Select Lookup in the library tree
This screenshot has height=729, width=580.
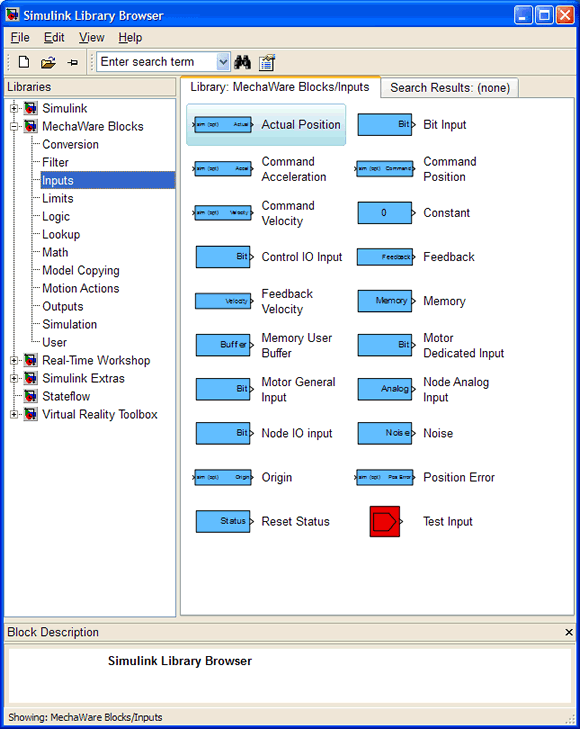61,235
